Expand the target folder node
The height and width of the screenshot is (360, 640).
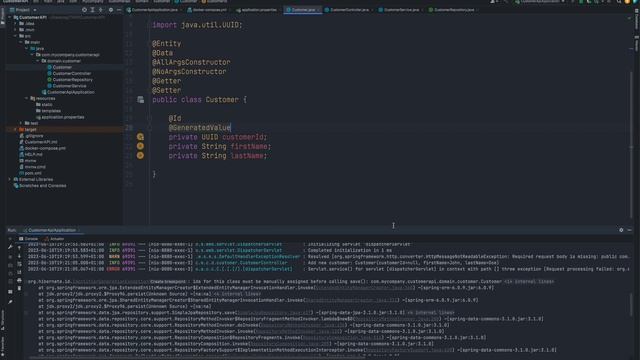pyautogui.click(x=16, y=129)
